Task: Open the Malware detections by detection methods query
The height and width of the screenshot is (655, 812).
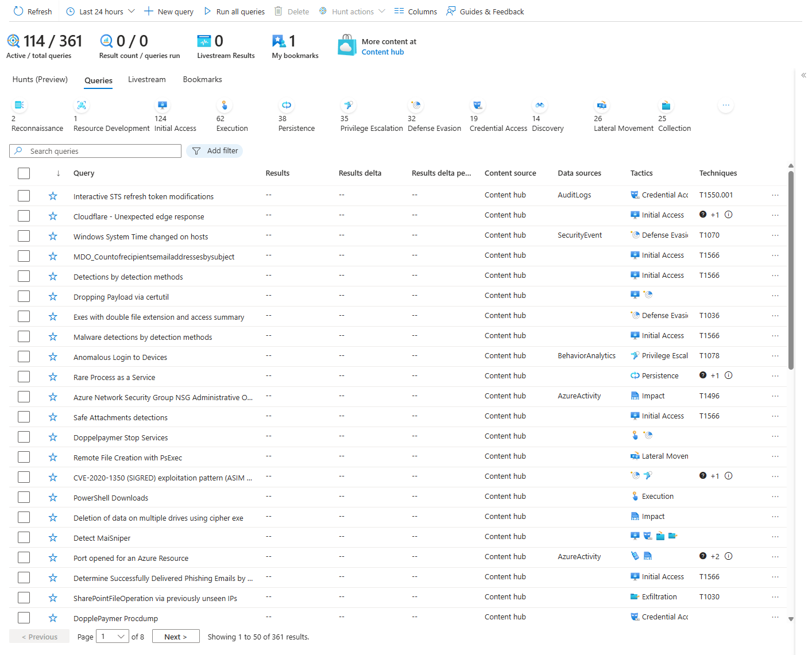Action: pos(142,337)
